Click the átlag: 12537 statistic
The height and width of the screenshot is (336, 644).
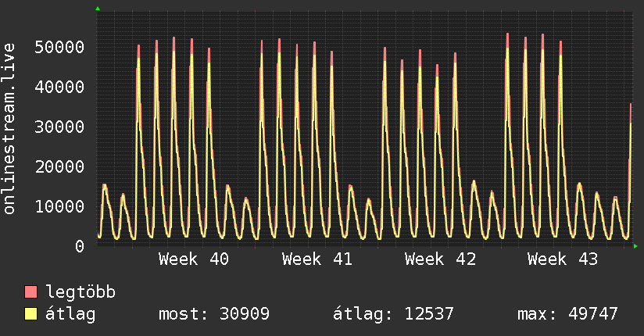[393, 314]
